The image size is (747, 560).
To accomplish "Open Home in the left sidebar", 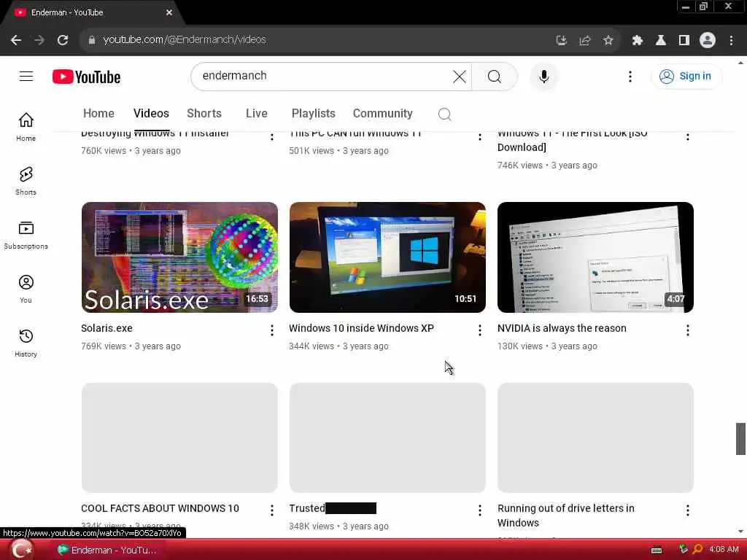I will pyautogui.click(x=26, y=127).
